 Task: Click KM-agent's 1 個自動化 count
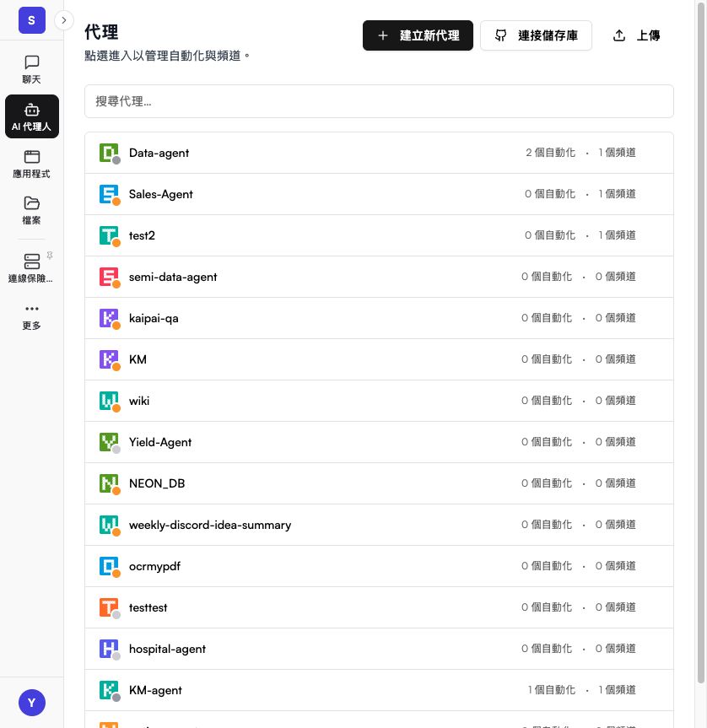552,690
